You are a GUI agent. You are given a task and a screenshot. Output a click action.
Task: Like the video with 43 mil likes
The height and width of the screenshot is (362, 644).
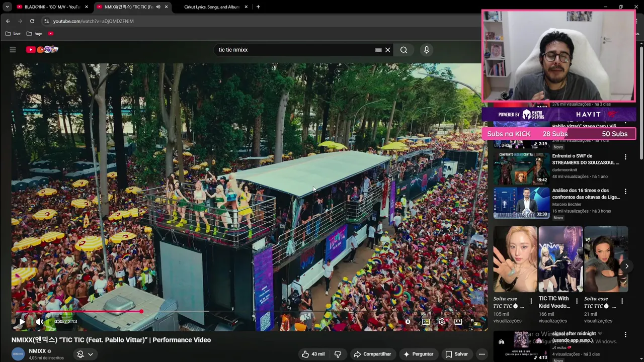(x=313, y=354)
